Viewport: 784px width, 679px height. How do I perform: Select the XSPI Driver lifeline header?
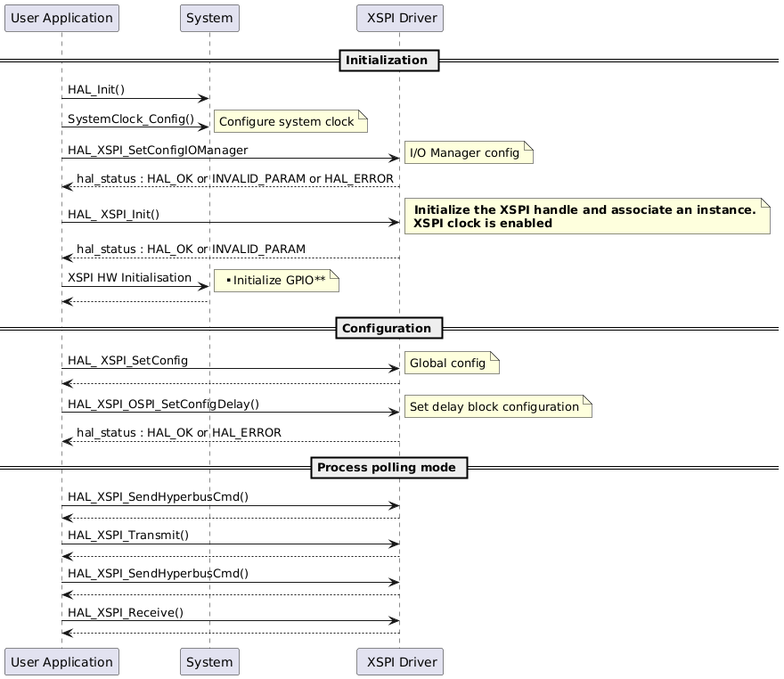click(x=399, y=18)
